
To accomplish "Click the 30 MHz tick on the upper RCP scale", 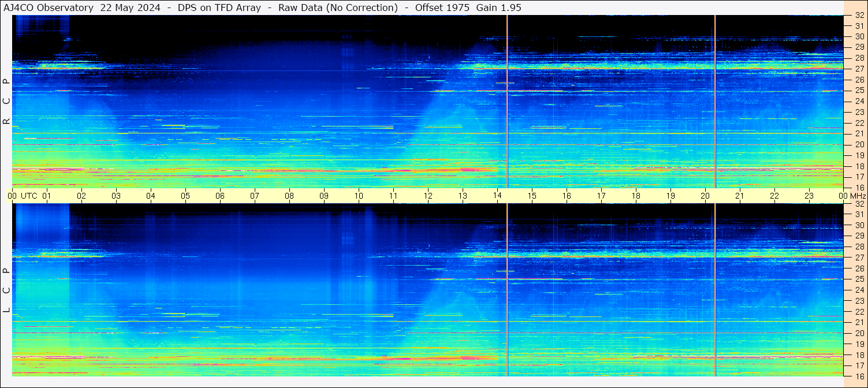I will pos(859,37).
